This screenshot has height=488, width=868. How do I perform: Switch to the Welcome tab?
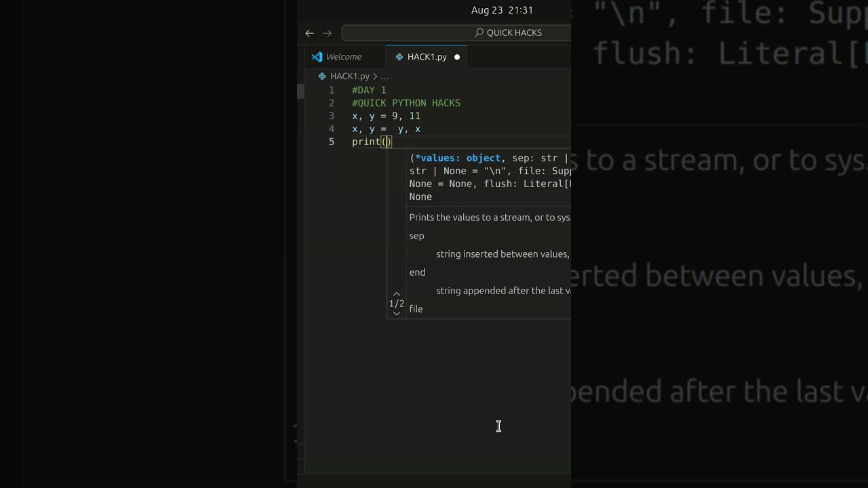pos(344,57)
